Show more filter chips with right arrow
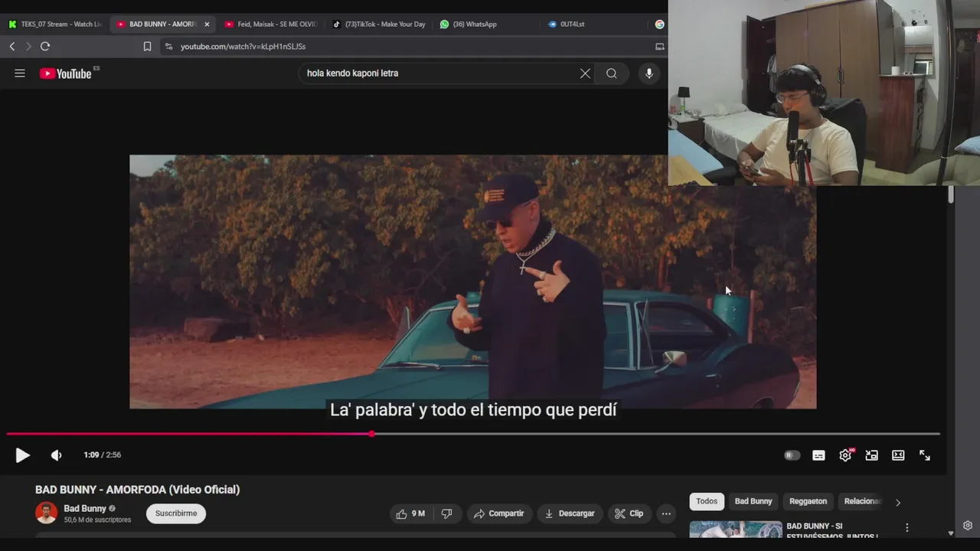Viewport: 980px width, 551px height. pyautogui.click(x=898, y=503)
